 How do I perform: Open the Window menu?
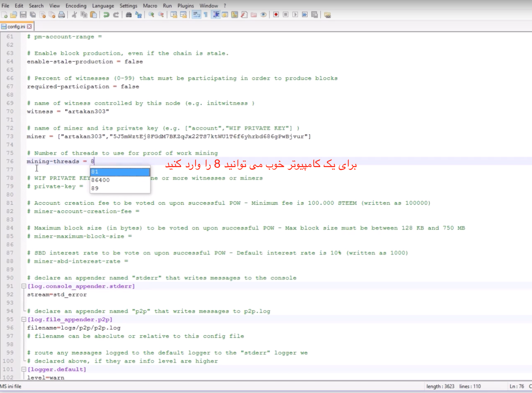[x=209, y=6]
